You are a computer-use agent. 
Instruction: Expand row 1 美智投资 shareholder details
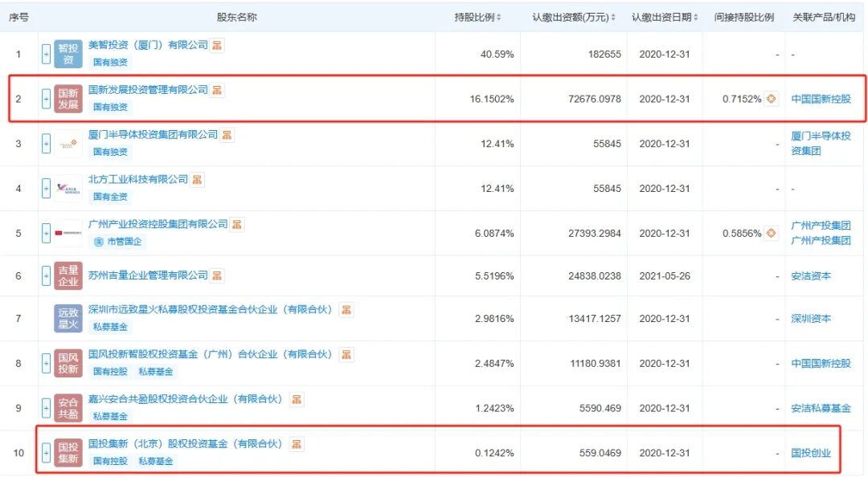46,55
